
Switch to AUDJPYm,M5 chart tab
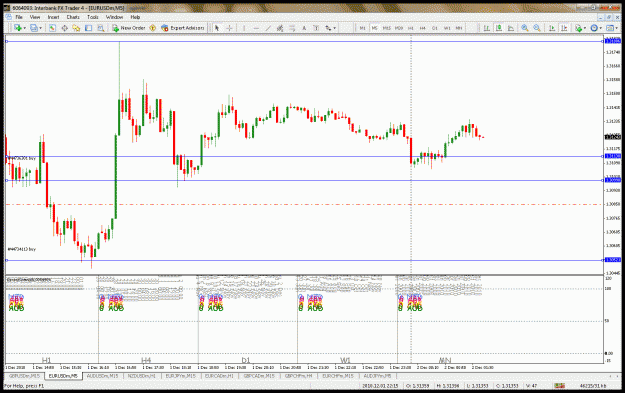[377, 376]
